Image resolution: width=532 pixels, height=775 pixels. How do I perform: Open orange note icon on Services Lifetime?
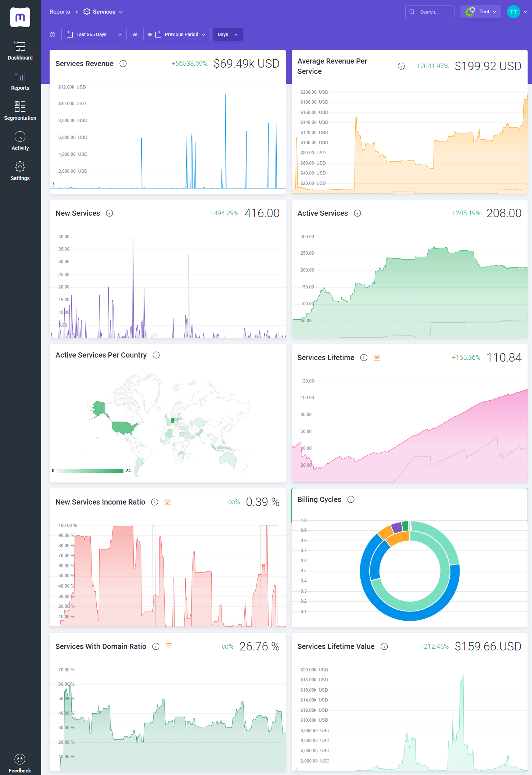point(377,358)
